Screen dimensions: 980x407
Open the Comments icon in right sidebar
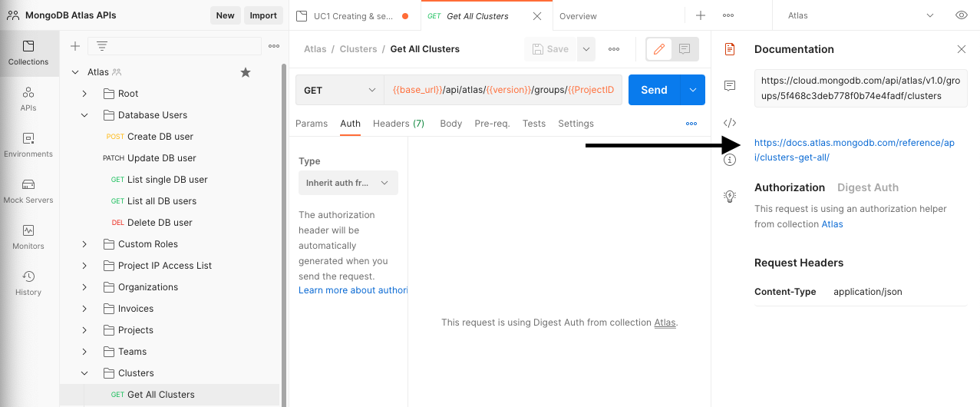(730, 85)
